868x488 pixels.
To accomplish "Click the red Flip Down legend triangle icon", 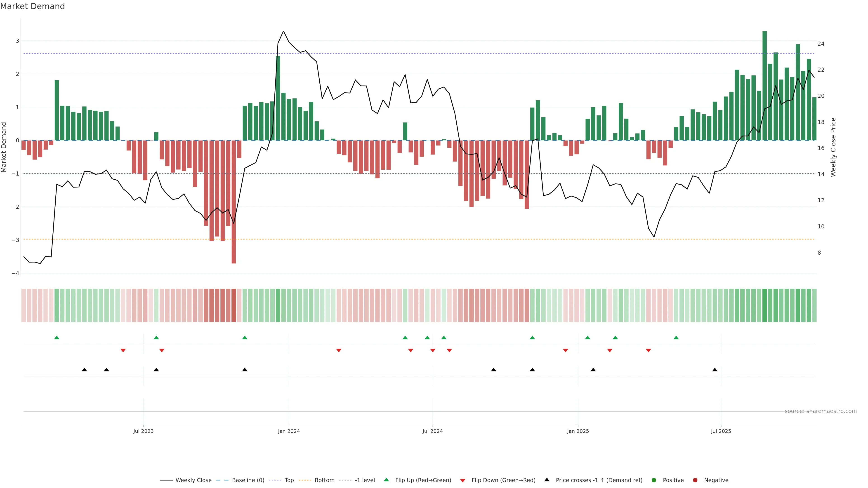I will (x=463, y=481).
